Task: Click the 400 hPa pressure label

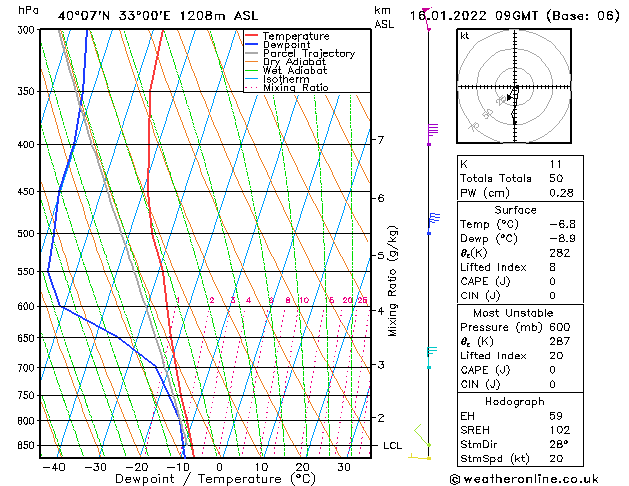Action: (x=28, y=144)
